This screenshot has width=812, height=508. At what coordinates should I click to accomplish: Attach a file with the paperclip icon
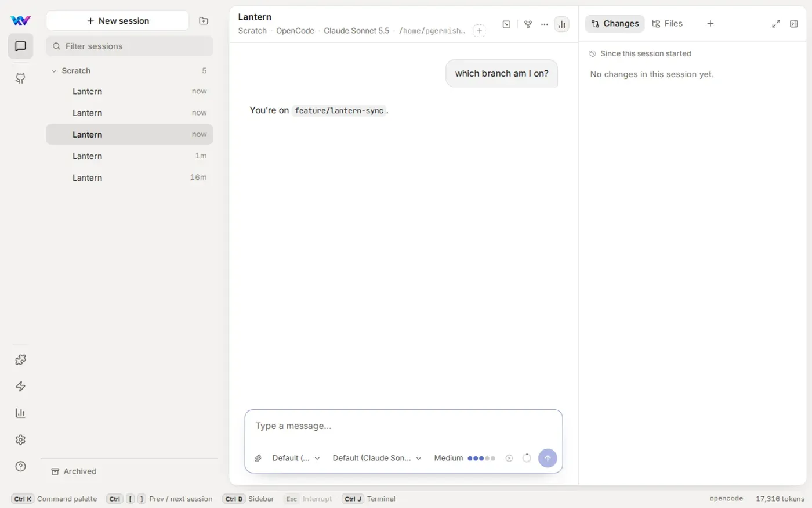258,458
